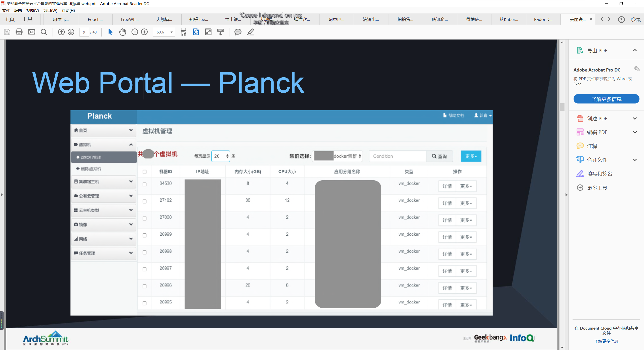Click the scrollbar up arrow
The width and height of the screenshot is (644, 350).
pyautogui.click(x=562, y=42)
